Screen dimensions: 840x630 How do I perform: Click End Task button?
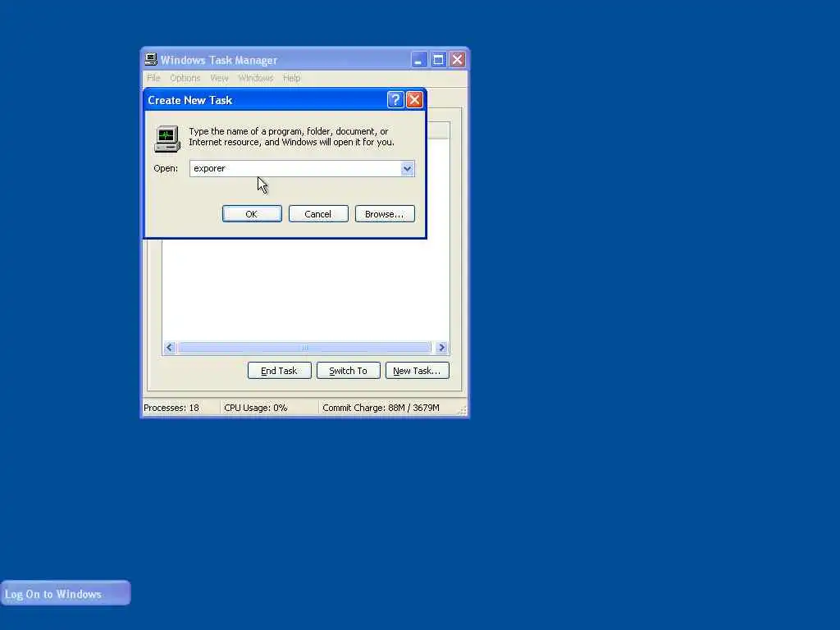tap(279, 371)
